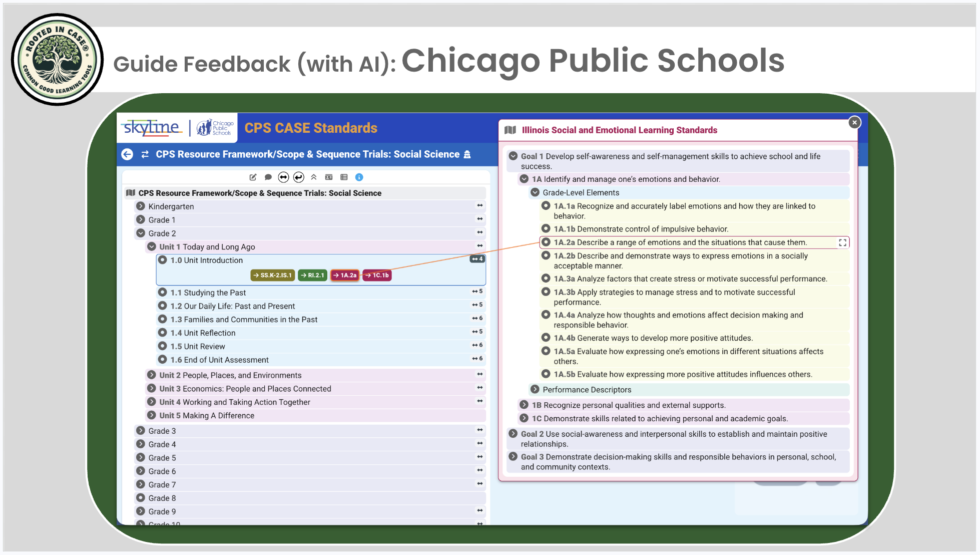Select standard 1A.3a Analyze factors that create stress

[694, 279]
